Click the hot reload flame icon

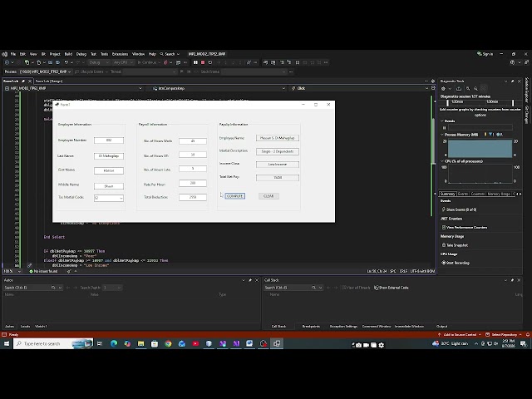click(165, 62)
